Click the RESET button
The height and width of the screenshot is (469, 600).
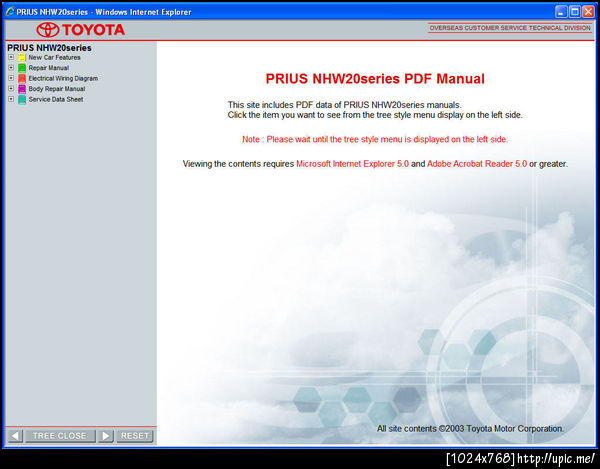135,436
